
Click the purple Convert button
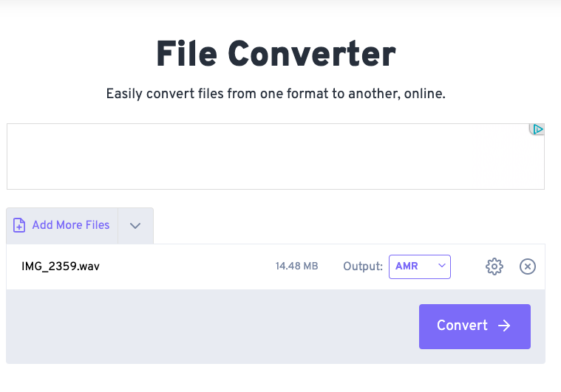(x=475, y=326)
